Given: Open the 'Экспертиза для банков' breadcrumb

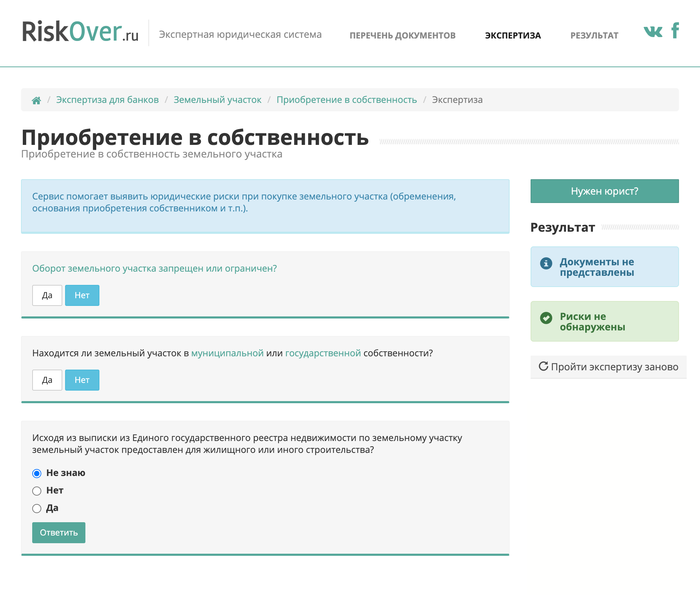Looking at the screenshot, I should pos(107,100).
